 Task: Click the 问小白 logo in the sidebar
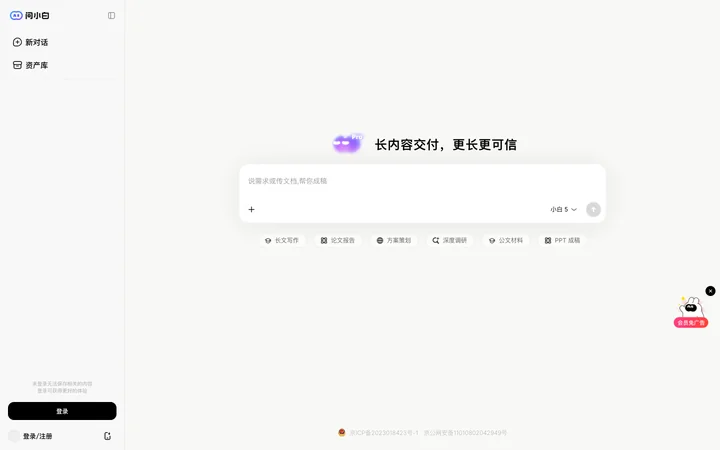[x=29, y=16]
